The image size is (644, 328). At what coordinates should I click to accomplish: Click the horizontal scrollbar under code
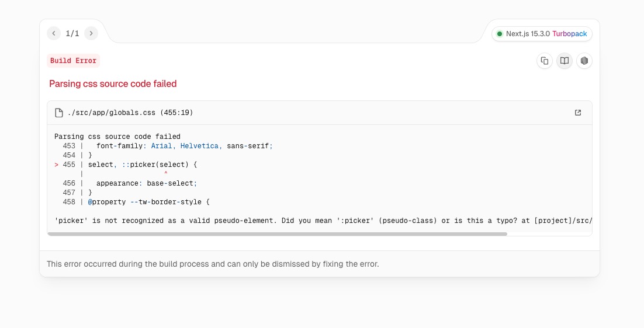(277, 234)
